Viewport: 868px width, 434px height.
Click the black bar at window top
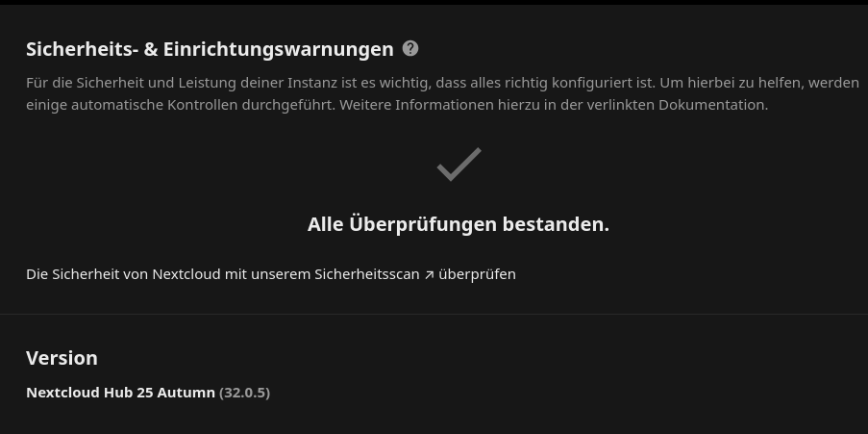click(434, 2)
